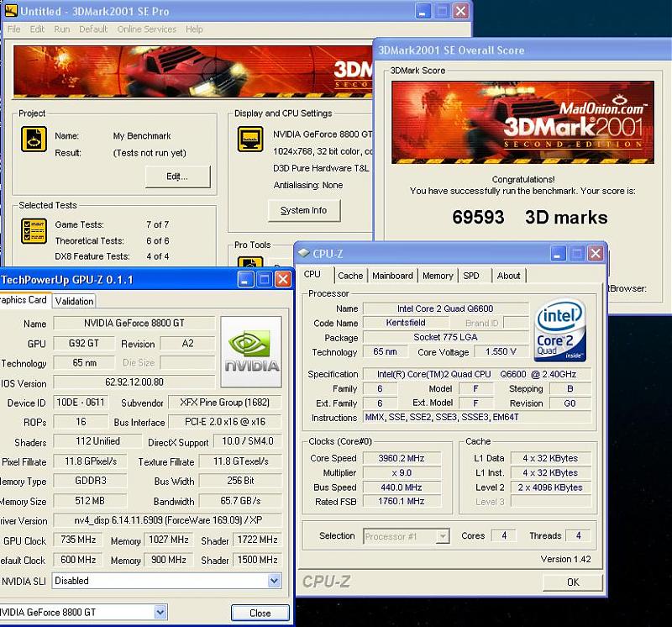The image size is (672, 627).
Task: Minimize the 3DMark2001 SE Pro window
Action: 423,11
